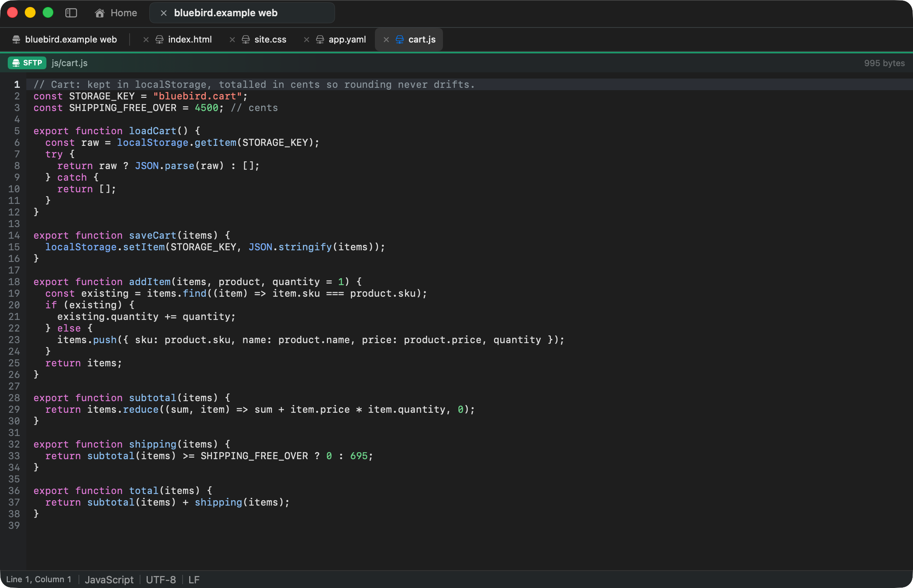Click the total function name on line 36
913x588 pixels.
(144, 491)
